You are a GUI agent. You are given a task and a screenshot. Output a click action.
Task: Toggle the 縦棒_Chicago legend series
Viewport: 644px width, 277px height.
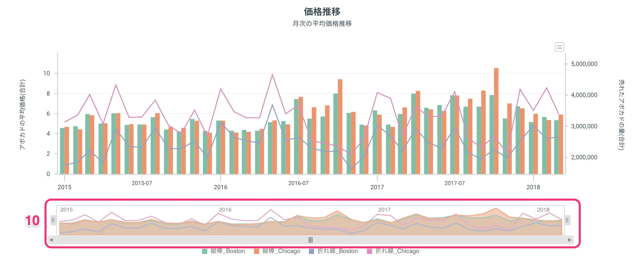coord(277,251)
